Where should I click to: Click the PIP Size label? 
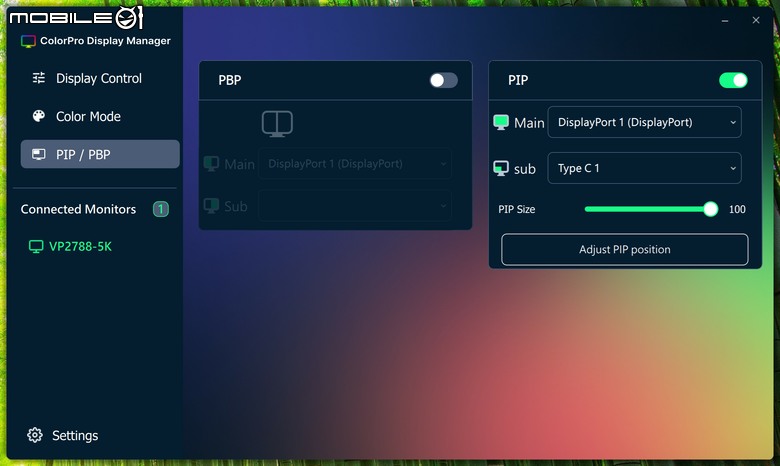[517, 209]
